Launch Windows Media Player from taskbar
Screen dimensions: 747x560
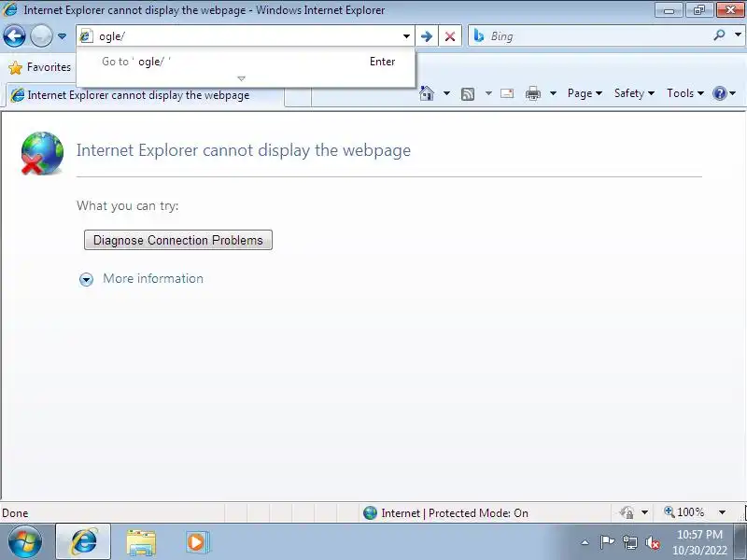(x=197, y=542)
